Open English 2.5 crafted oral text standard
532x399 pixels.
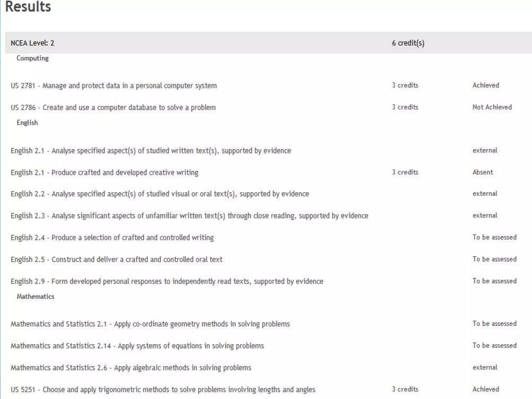pyautogui.click(x=116, y=259)
